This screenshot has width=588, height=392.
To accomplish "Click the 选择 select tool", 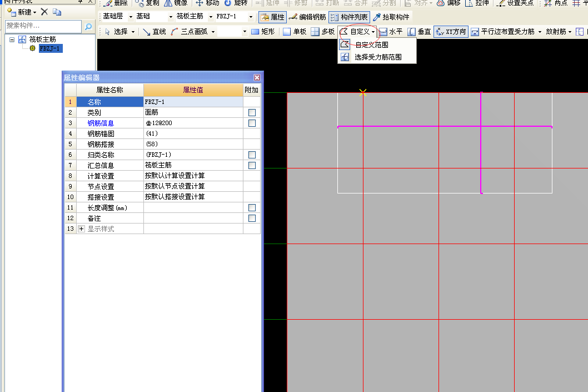I will pos(117,32).
